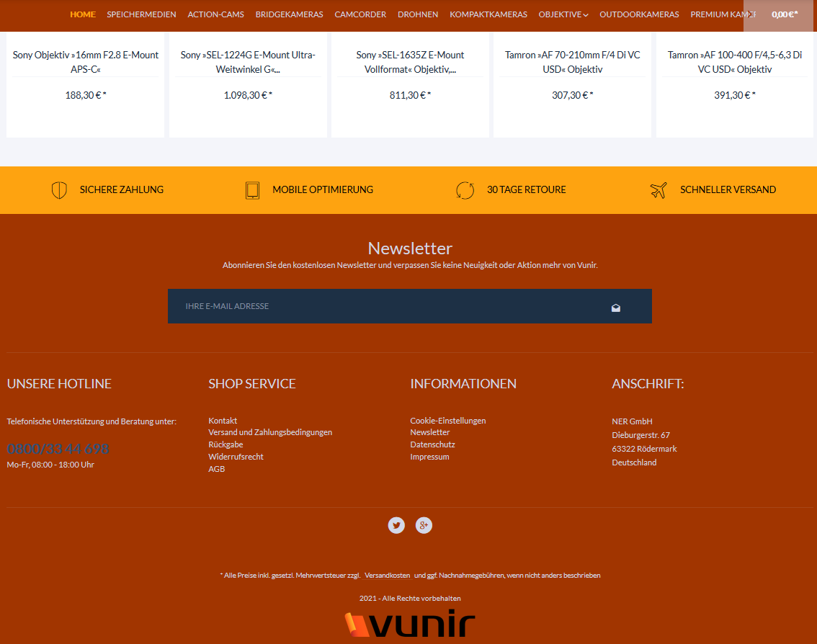Click the NER GmbH address line
Screen dimensions: 817x644
point(632,421)
